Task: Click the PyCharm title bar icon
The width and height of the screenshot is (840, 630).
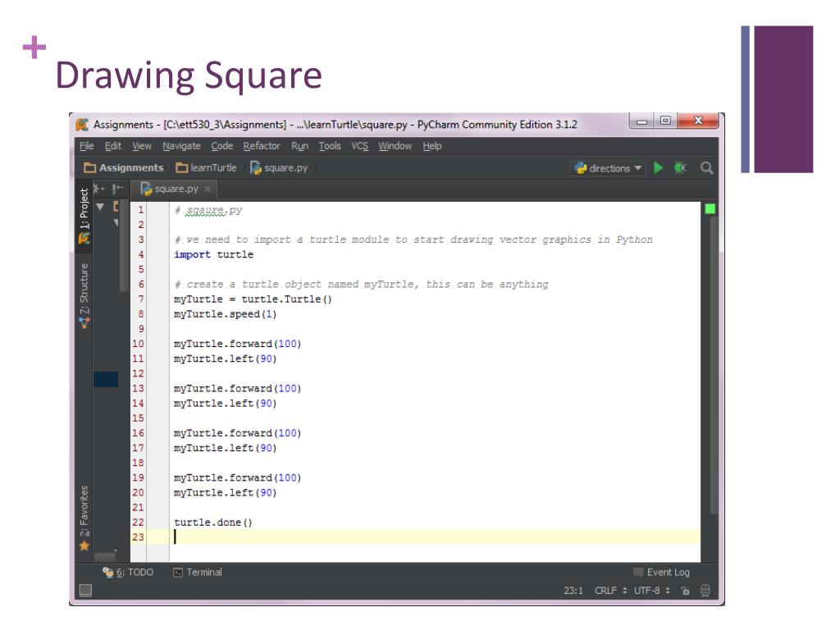Action: point(82,125)
